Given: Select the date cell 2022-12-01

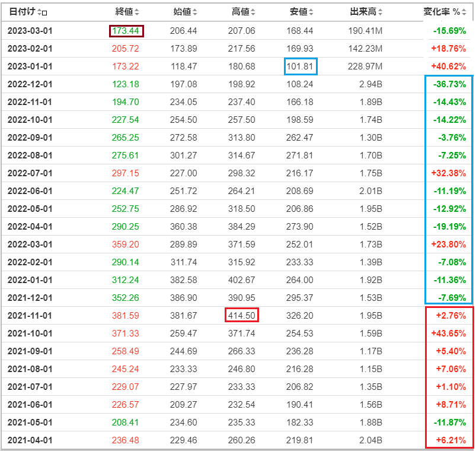Looking at the screenshot, I should (30, 84).
